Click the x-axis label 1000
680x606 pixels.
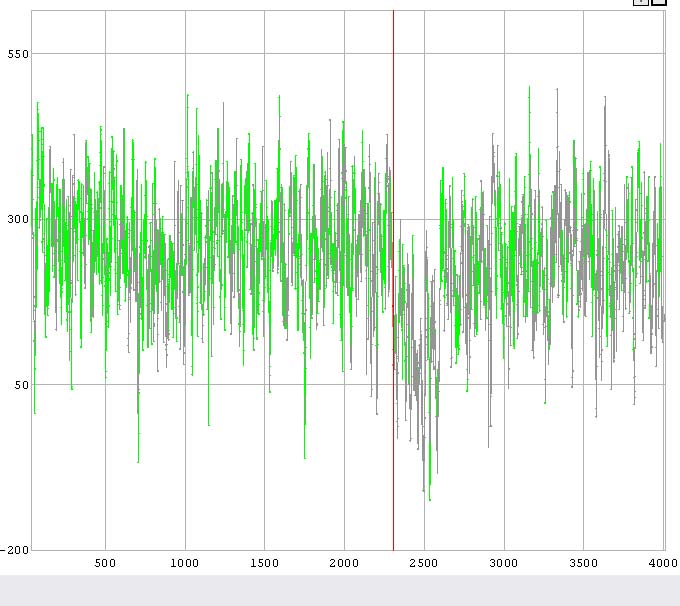pyautogui.click(x=185, y=563)
